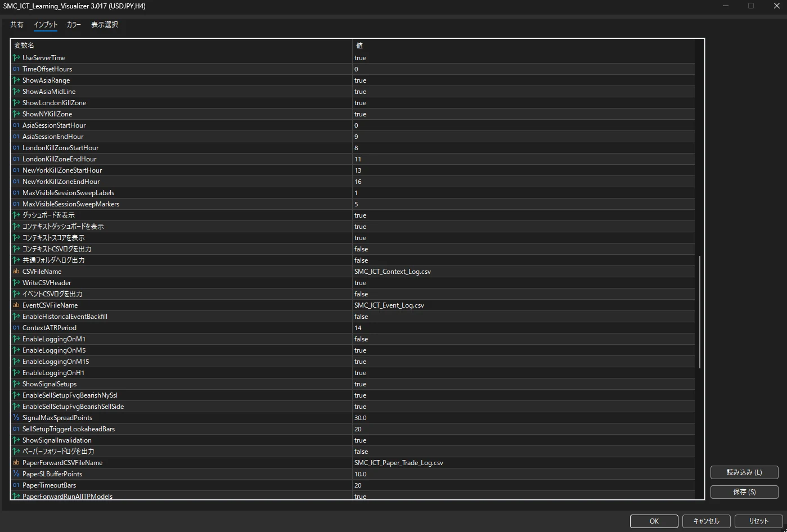Click the integer icon beside MaxVisibleSessionSweepLabels
787x532 pixels.
[16, 193]
